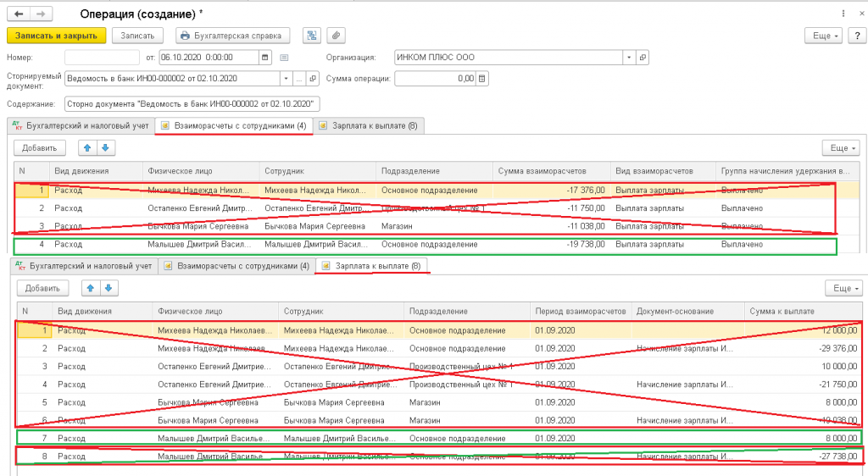Select Бычкова Мария Сергеевна in lower row 5

208,402
